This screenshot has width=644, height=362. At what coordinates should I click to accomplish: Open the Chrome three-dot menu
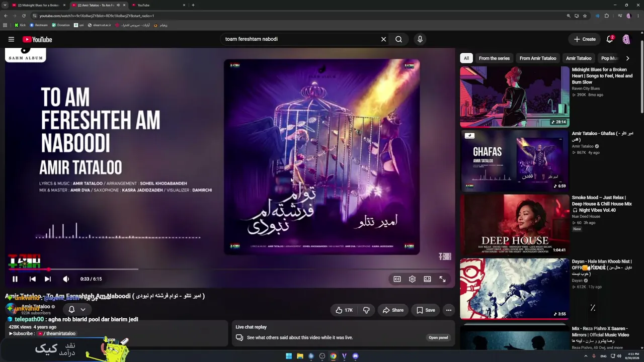pos(639,16)
